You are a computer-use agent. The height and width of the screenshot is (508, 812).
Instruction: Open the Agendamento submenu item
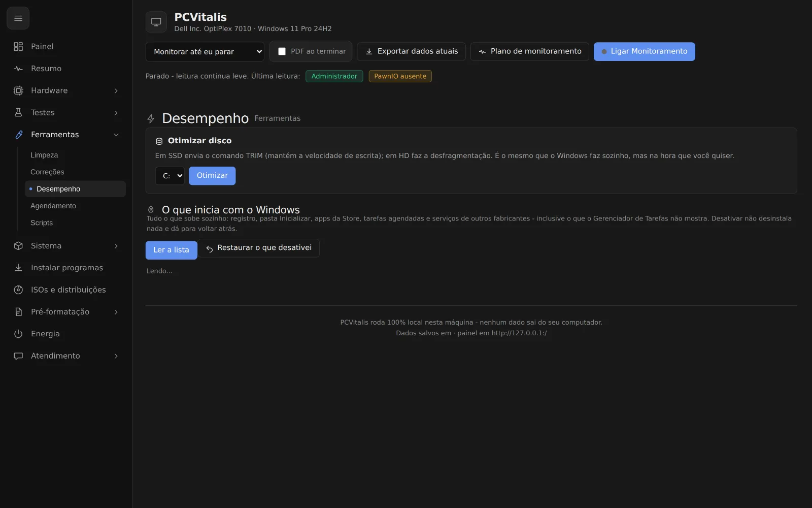75,206
